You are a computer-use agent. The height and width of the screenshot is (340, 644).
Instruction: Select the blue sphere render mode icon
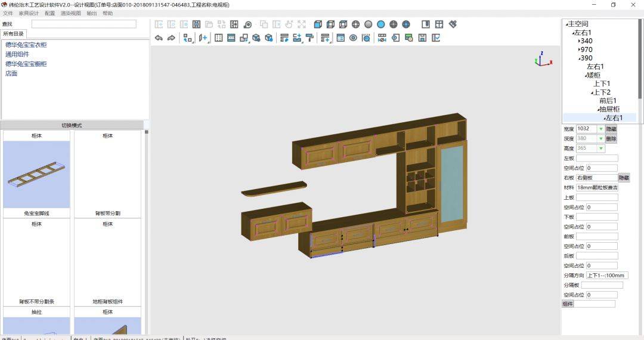(380, 24)
